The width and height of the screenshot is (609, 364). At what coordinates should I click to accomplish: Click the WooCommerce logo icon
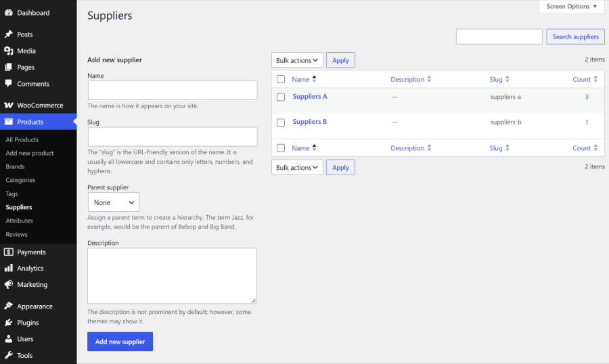[9, 105]
